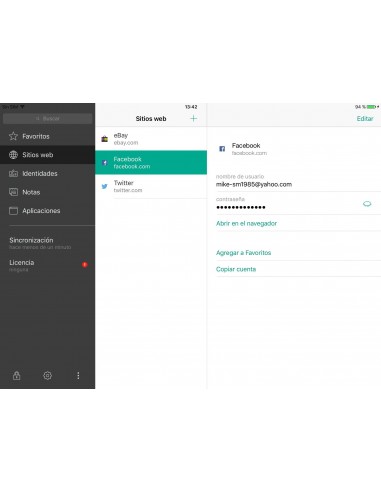This screenshot has height=492, width=381.
Task: Click Abrir en el navegador
Action: click(x=246, y=223)
